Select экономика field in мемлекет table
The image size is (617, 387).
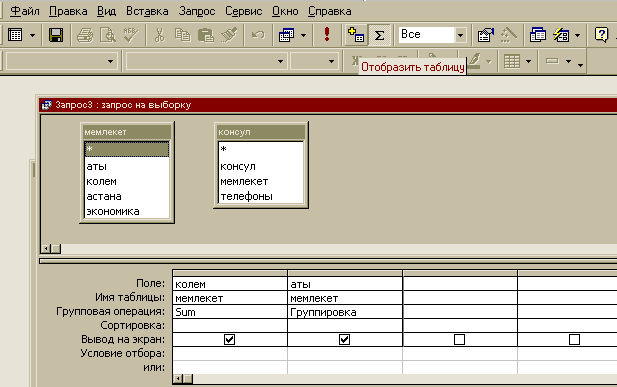point(127,211)
